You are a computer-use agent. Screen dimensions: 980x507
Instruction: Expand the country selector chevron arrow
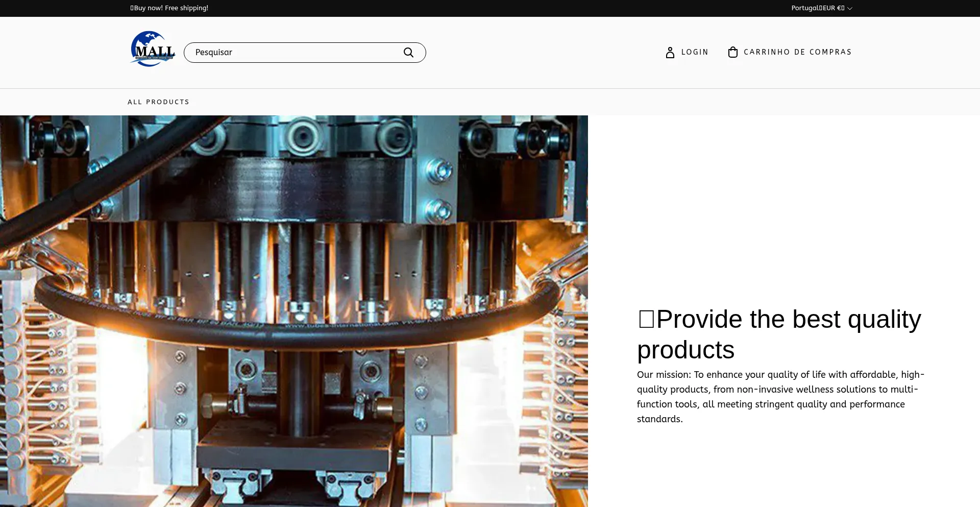point(850,8)
